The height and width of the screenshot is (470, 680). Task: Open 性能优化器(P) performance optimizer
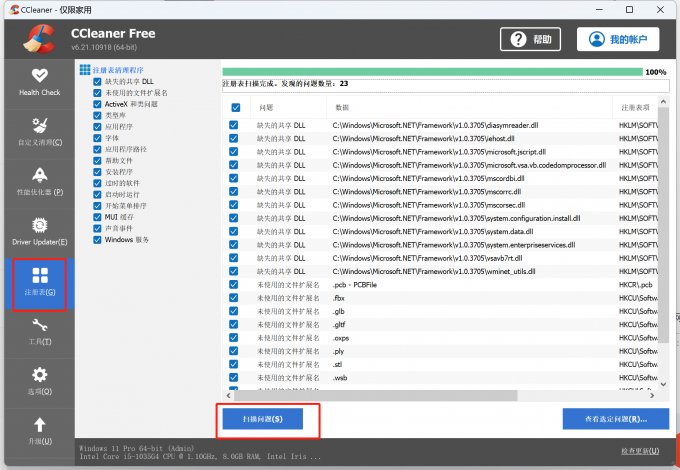click(39, 182)
